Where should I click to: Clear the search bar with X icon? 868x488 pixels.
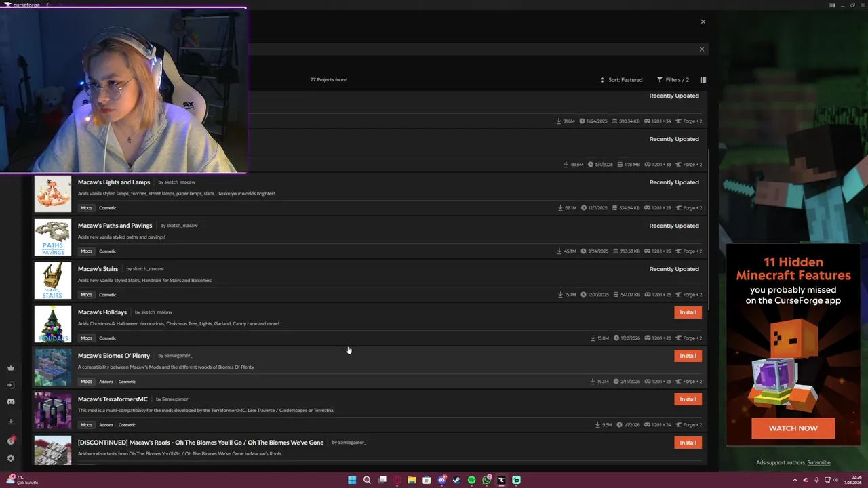click(702, 49)
